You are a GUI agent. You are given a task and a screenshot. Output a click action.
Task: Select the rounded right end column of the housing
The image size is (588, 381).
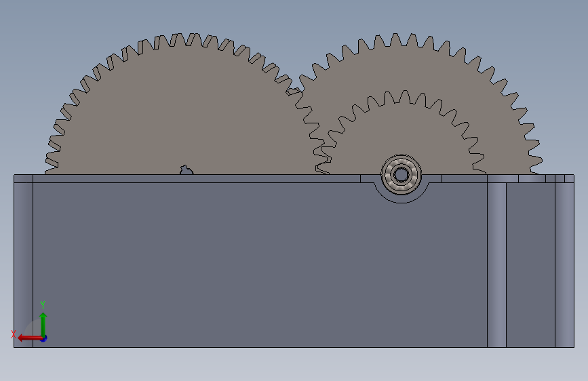coord(564,264)
